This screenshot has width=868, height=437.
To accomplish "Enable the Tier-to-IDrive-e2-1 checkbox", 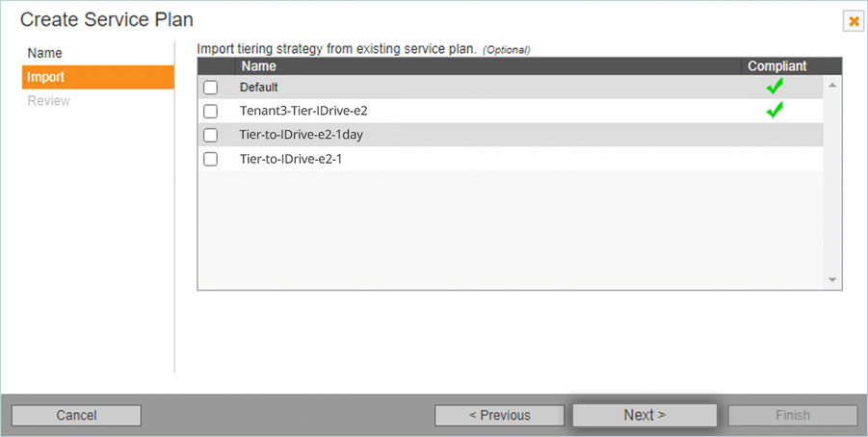I will point(210,160).
